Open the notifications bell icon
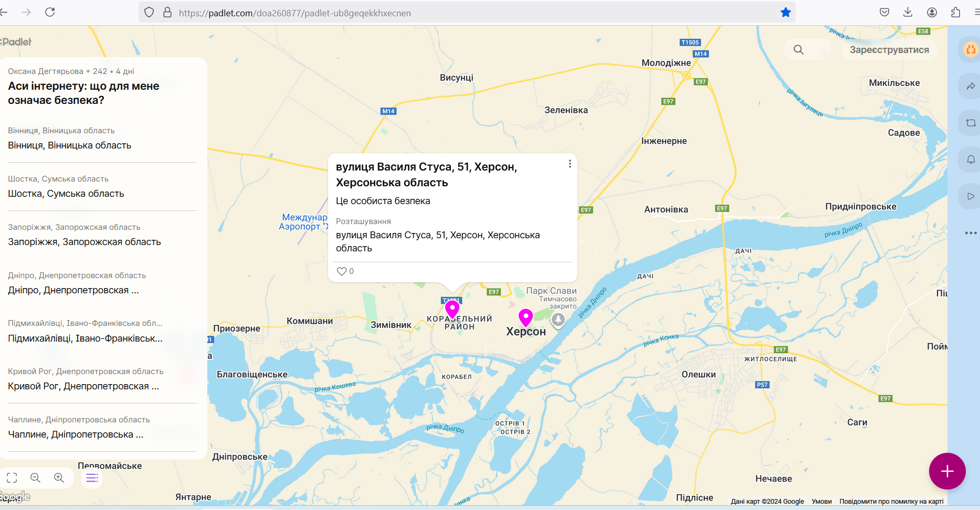Image resolution: width=980 pixels, height=510 pixels. coord(971,160)
